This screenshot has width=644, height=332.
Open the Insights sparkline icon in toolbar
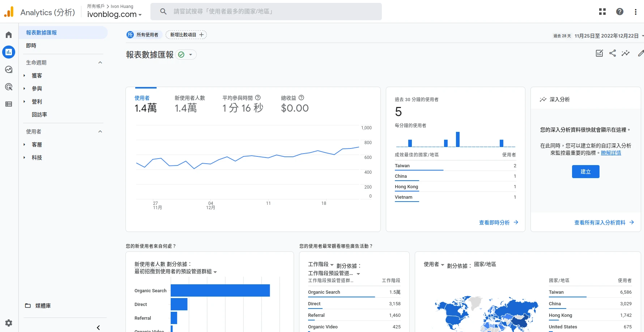click(x=626, y=53)
